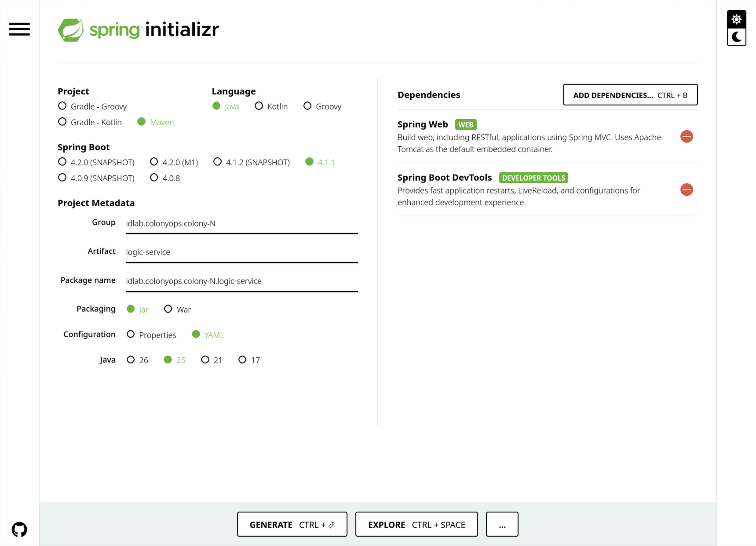Select YAML configuration format
This screenshot has height=546, width=756.
(x=208, y=335)
